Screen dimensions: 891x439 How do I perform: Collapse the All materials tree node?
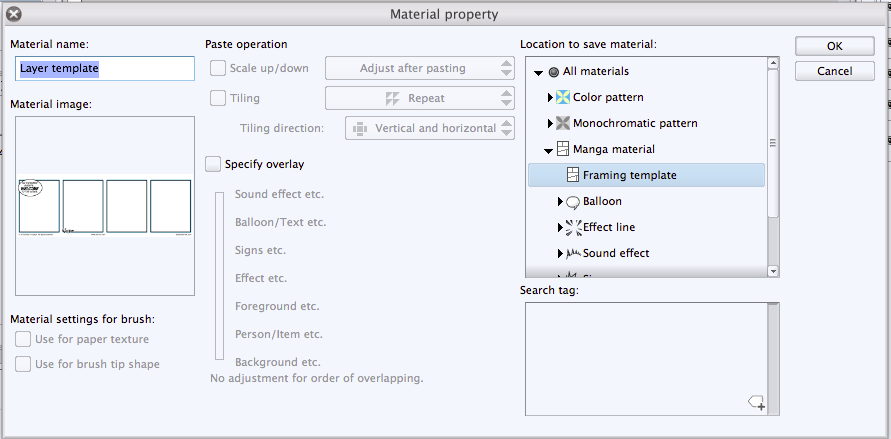pyautogui.click(x=539, y=72)
